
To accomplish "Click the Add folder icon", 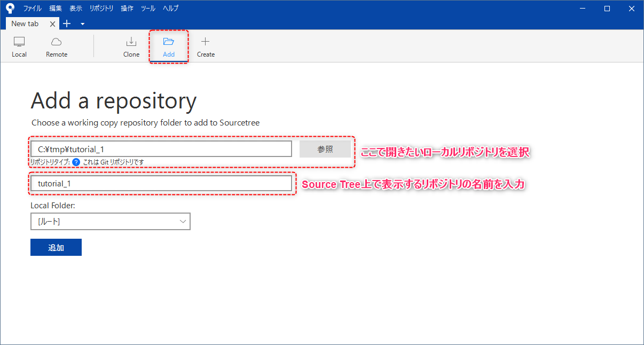I will tap(169, 42).
